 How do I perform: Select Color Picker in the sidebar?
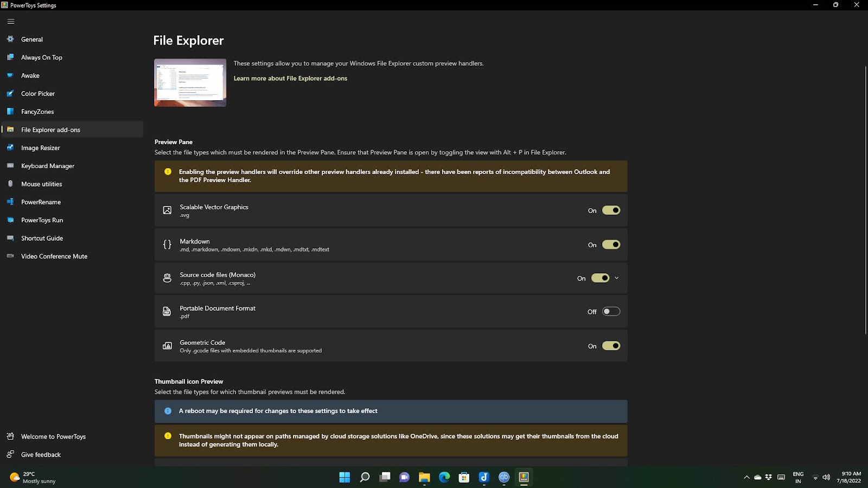[x=72, y=93]
